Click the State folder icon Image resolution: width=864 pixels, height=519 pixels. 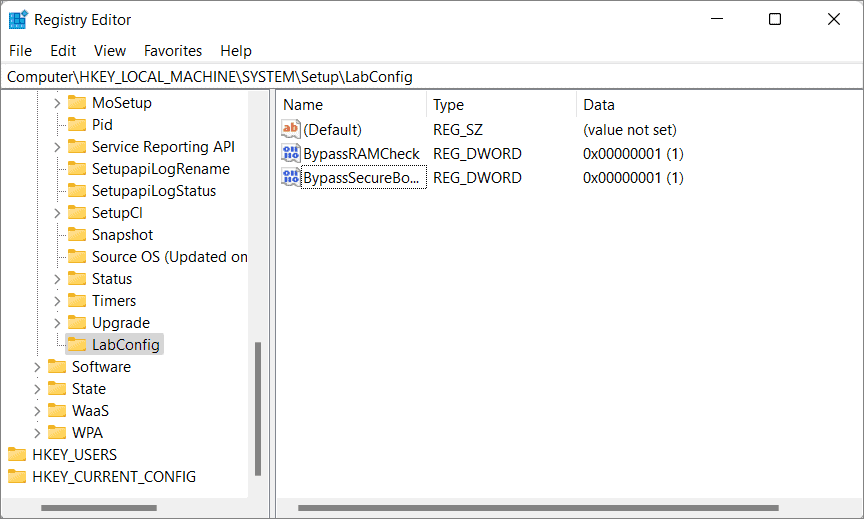click(x=57, y=389)
